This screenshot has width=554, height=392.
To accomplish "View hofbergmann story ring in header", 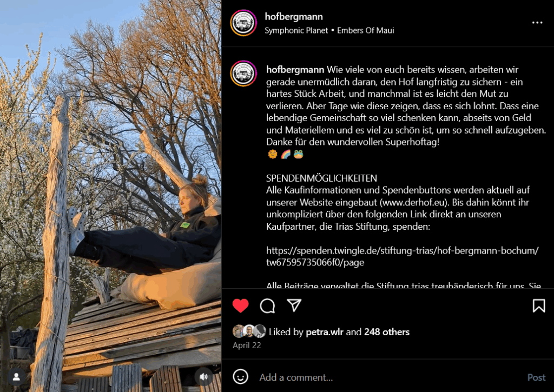I will coord(243,23).
